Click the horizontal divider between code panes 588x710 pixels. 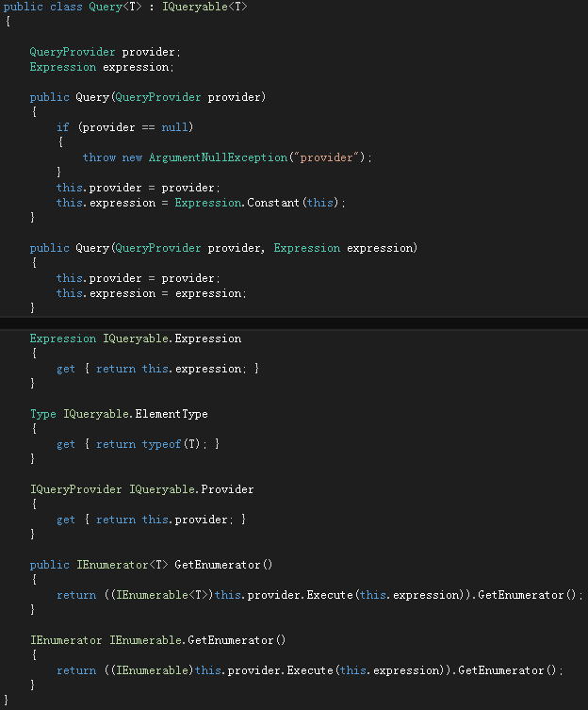click(294, 323)
